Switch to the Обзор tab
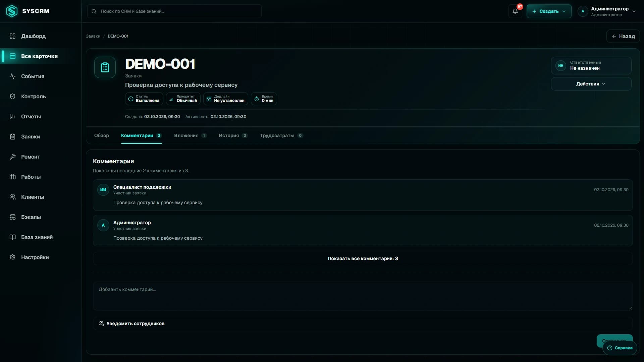The height and width of the screenshot is (362, 644). tap(102, 135)
